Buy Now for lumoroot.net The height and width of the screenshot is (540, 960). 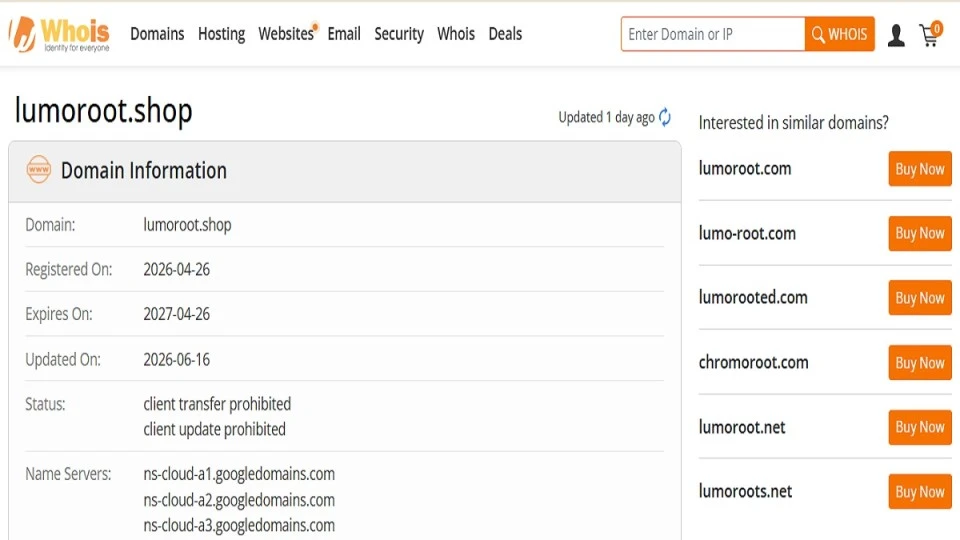[920, 427]
